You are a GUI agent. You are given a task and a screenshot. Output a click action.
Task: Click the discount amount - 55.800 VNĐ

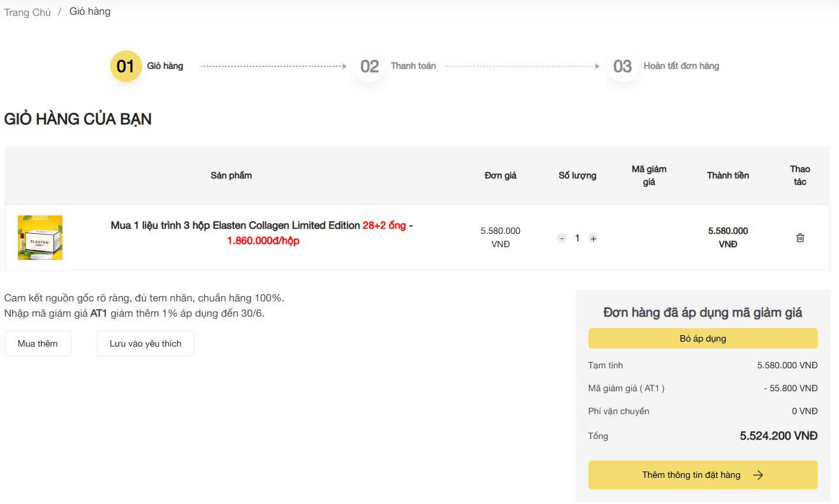pyautogui.click(x=791, y=388)
